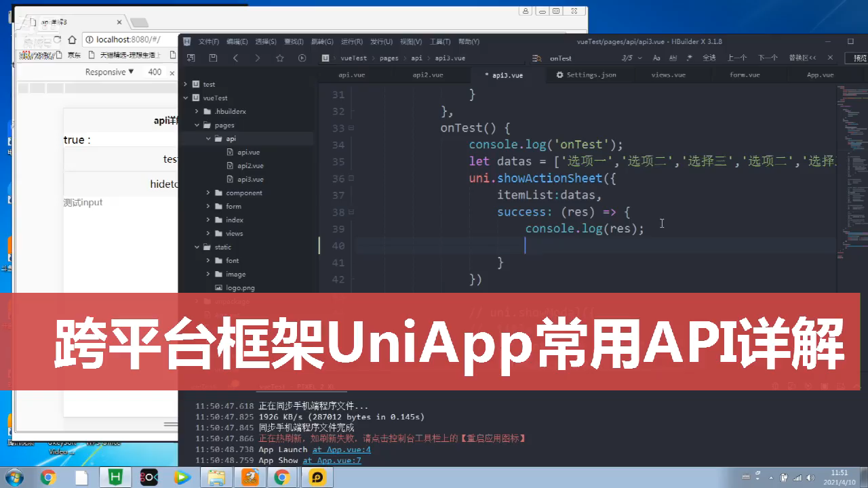This screenshot has width=868, height=488.
Task: Fold code at line 36 showActionSheet
Action: (x=351, y=179)
